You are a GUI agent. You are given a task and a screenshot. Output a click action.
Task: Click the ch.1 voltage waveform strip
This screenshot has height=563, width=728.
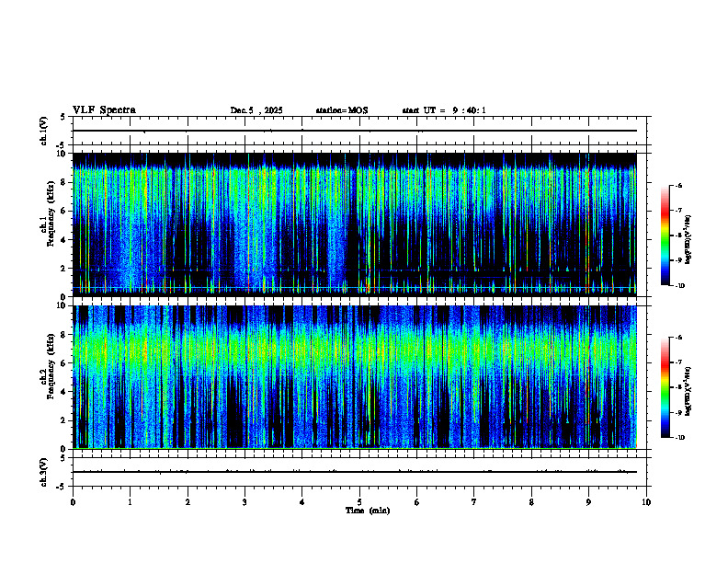coord(359,131)
